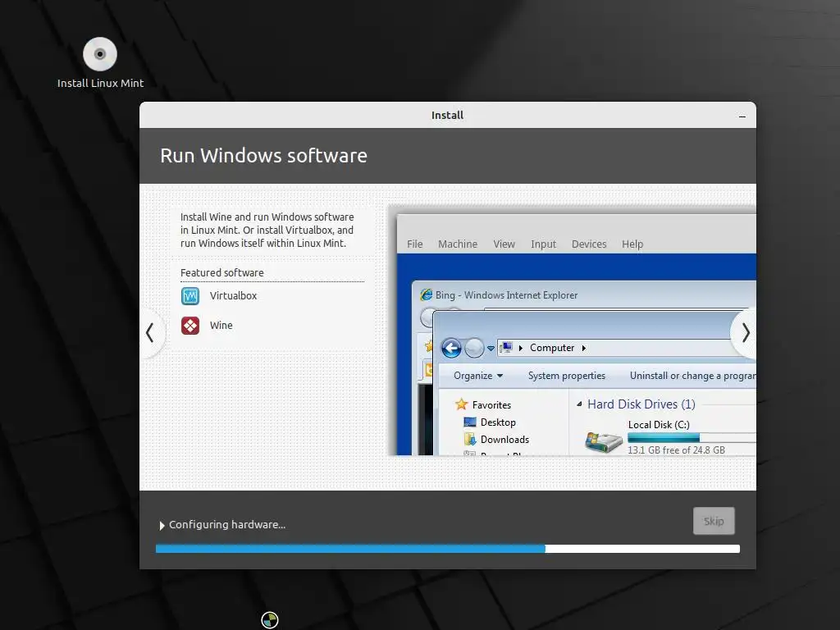
Task: Click the slideshow Windows screenshot image
Action: 572,330
